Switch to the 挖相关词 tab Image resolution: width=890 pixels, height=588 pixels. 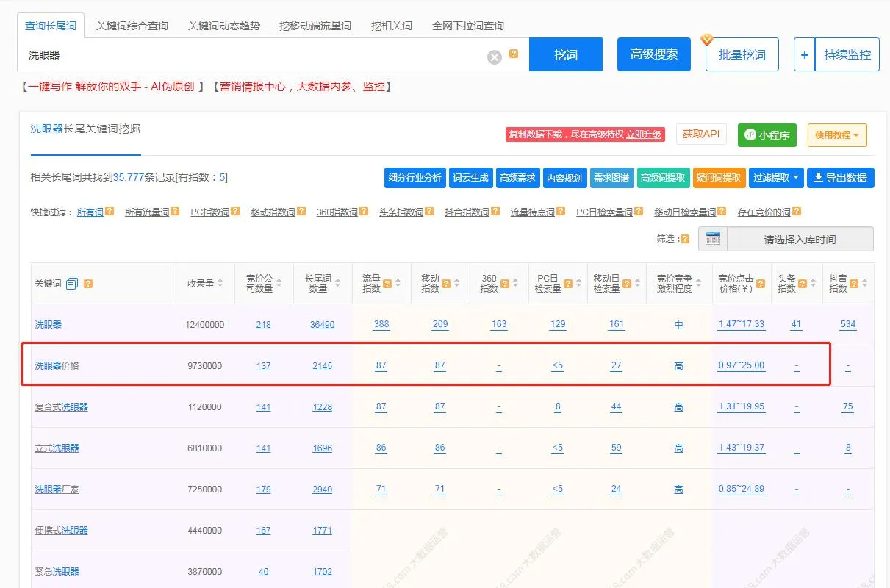(392, 26)
